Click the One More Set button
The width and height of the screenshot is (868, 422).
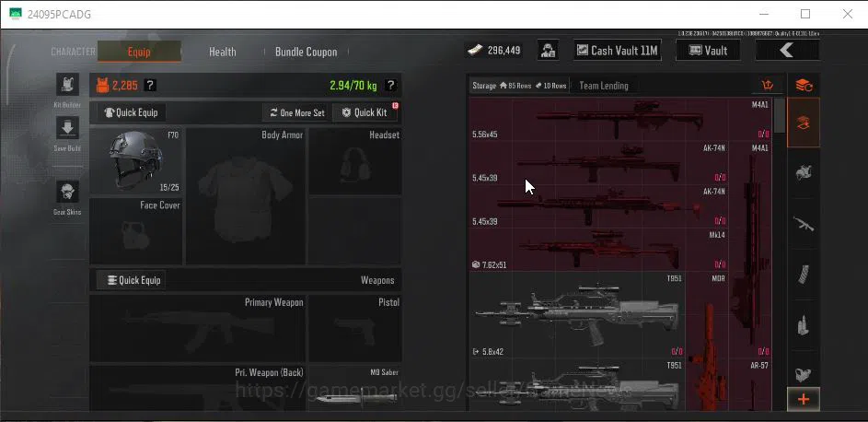click(x=296, y=112)
